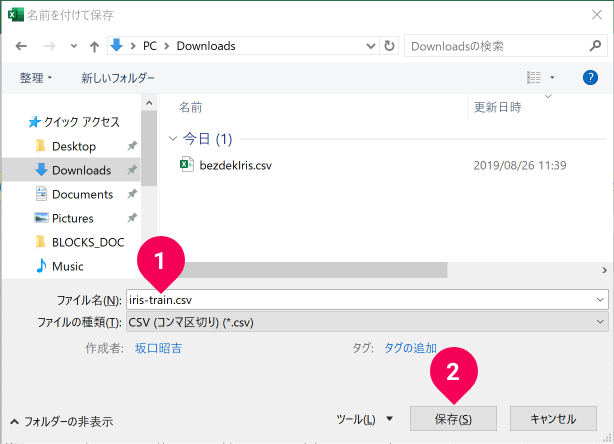Open the 整理 menu
This screenshot has height=444, width=614.
[x=36, y=78]
